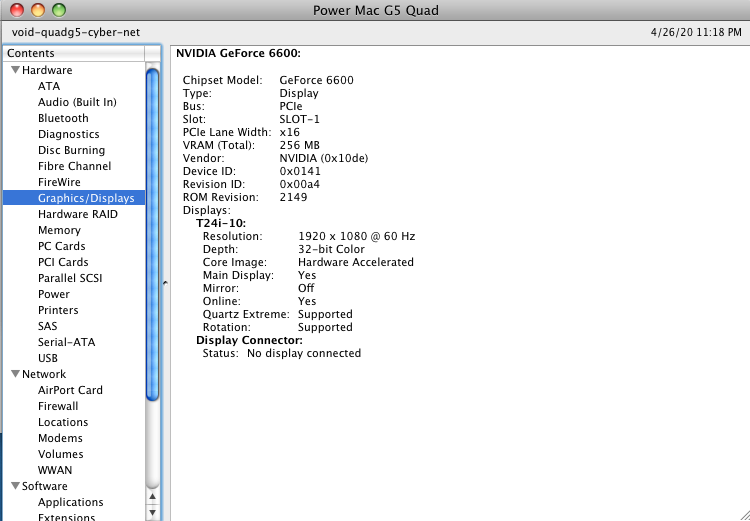This screenshot has height=521, width=750.
Task: Click the ROM Revision value 2149
Action: coord(293,197)
